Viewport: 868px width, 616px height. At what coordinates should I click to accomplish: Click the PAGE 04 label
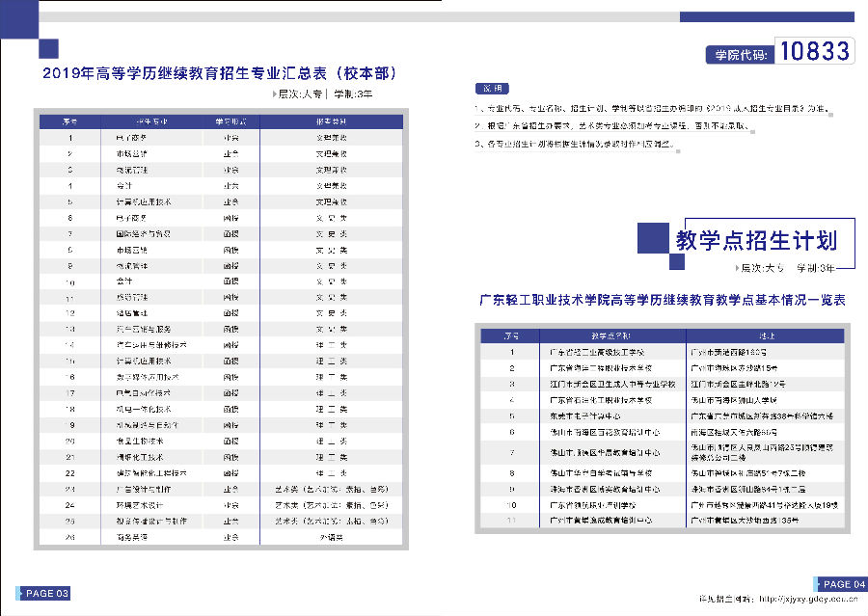tap(842, 584)
